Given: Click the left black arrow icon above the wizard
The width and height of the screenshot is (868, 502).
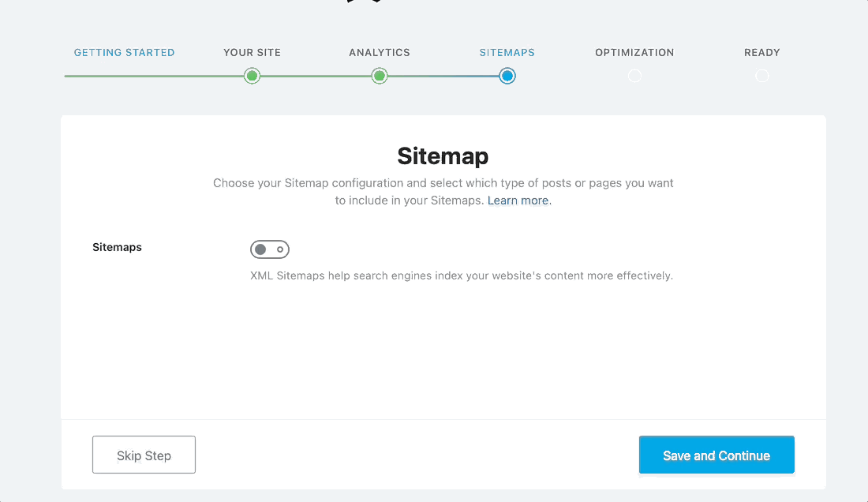Looking at the screenshot, I should click(352, 2).
